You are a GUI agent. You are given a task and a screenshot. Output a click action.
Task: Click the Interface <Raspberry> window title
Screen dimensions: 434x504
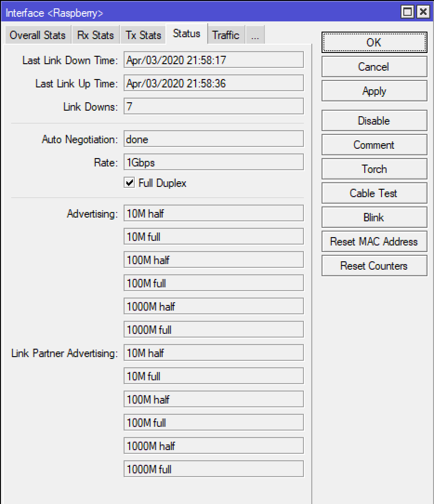point(54,13)
